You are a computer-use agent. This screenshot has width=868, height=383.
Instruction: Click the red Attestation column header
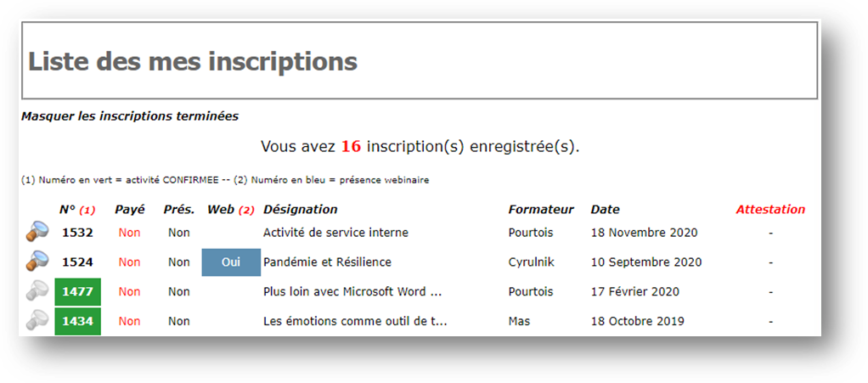(x=770, y=210)
